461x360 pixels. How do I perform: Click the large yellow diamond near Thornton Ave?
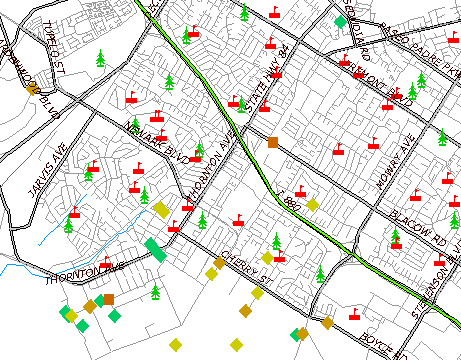162,210
